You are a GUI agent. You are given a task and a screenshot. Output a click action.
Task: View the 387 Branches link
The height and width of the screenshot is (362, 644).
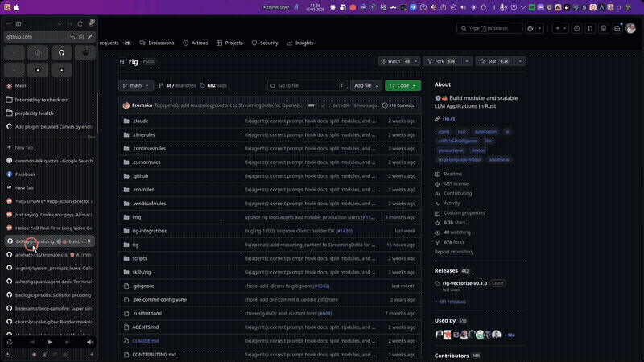coord(177,85)
